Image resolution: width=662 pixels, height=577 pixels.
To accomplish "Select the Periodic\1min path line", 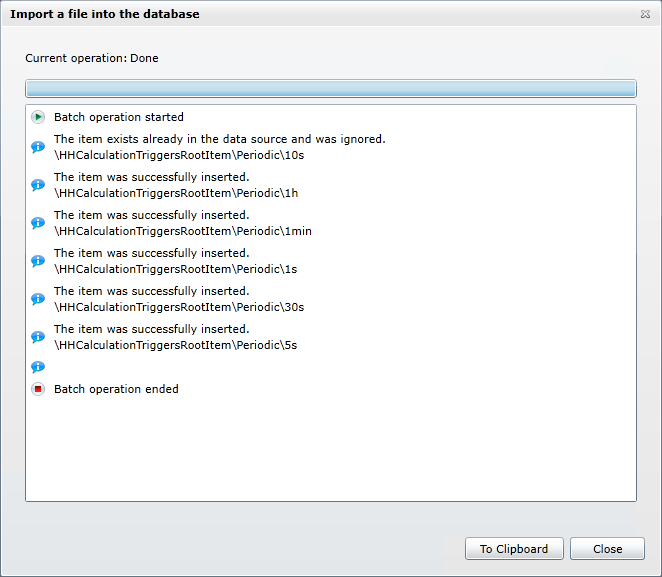I will pyautogui.click(x=182, y=231).
